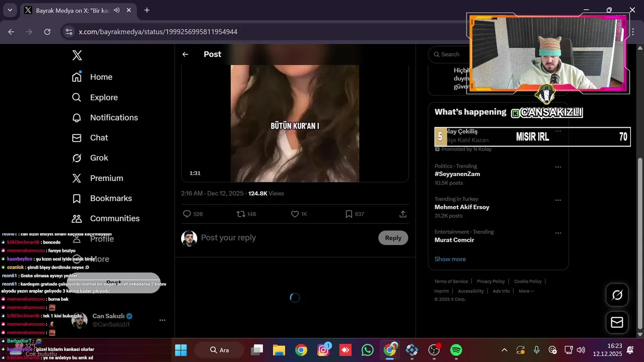Open the Terms of Service link
The image size is (644, 362).
pos(451,282)
